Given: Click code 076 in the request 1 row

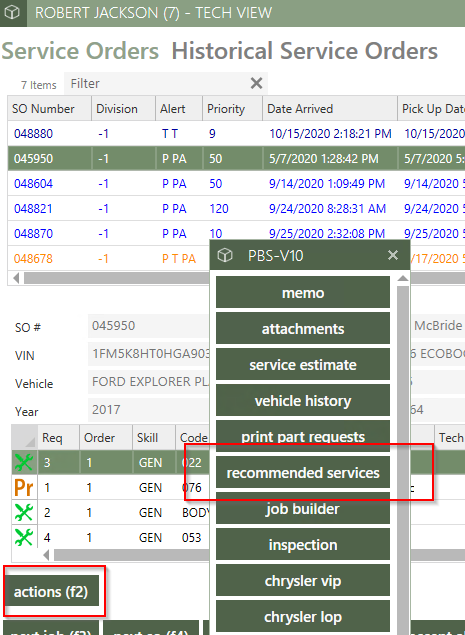Looking at the screenshot, I should (192, 488).
